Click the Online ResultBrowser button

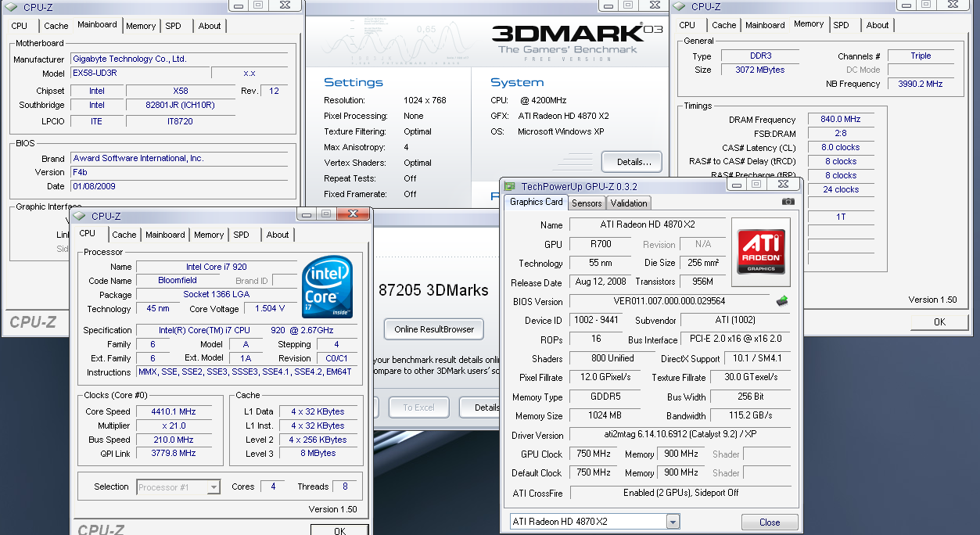[434, 329]
